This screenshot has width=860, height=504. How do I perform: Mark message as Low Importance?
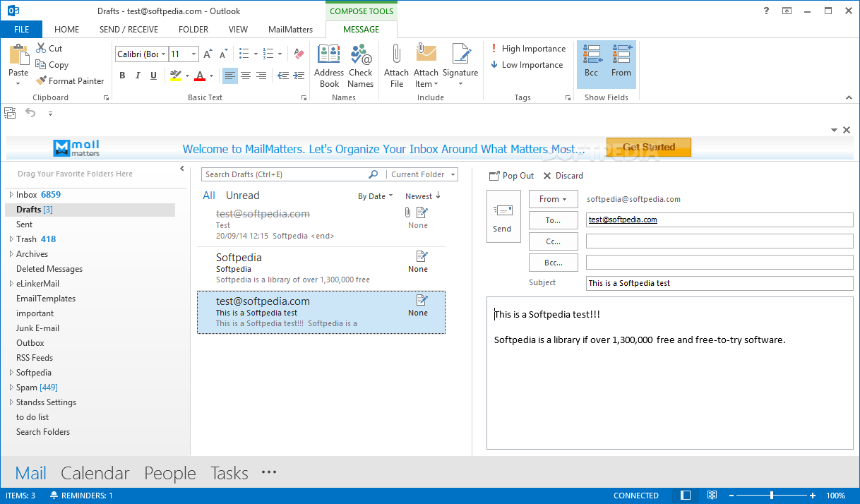[x=527, y=65]
